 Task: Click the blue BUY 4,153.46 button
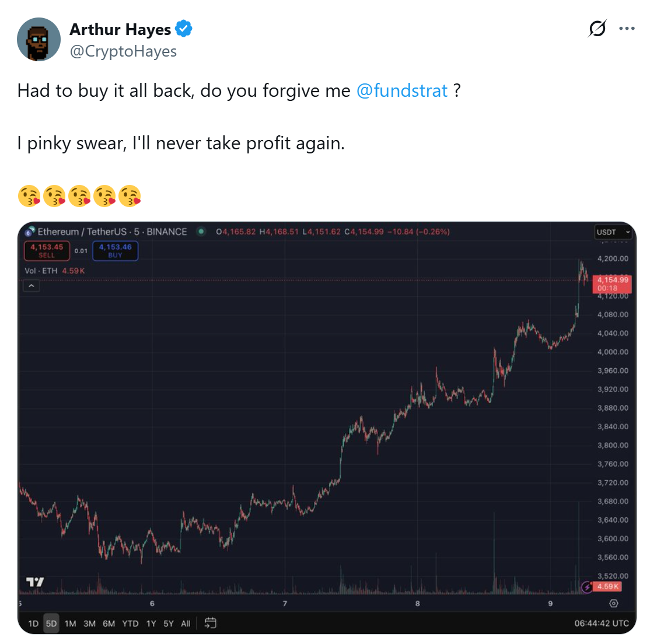(x=115, y=251)
